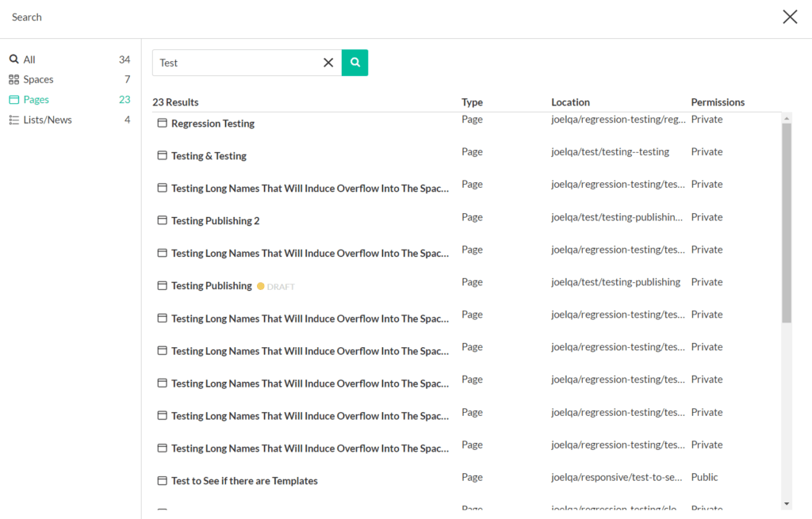
Task: Click location joelqa/test/testing--testing
Action: click(x=610, y=151)
